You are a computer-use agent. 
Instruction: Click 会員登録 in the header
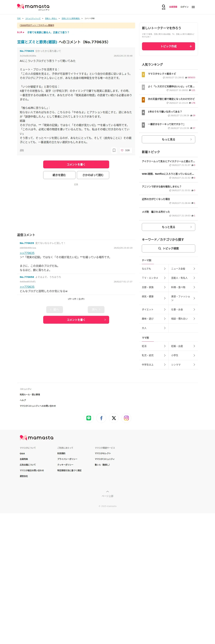173,7
